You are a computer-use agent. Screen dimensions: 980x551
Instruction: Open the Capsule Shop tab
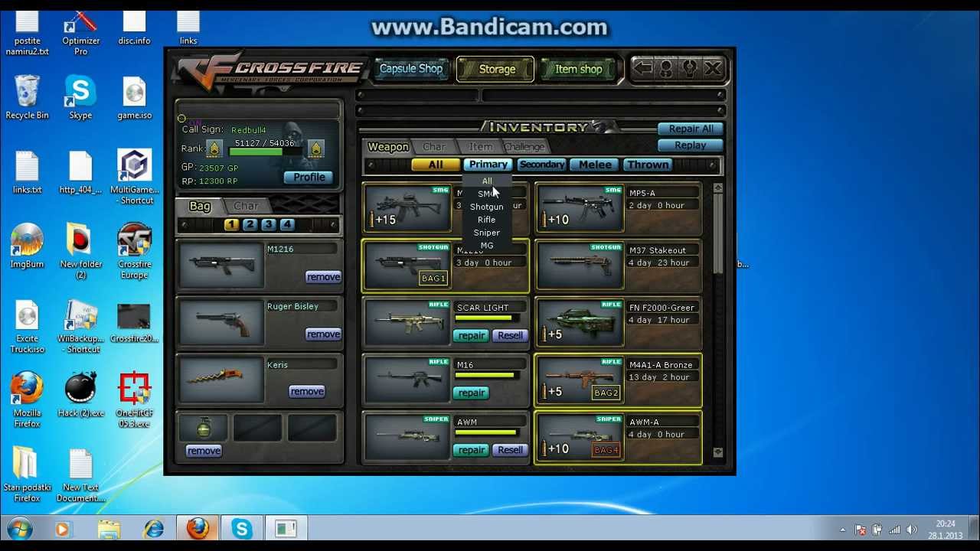tap(411, 69)
